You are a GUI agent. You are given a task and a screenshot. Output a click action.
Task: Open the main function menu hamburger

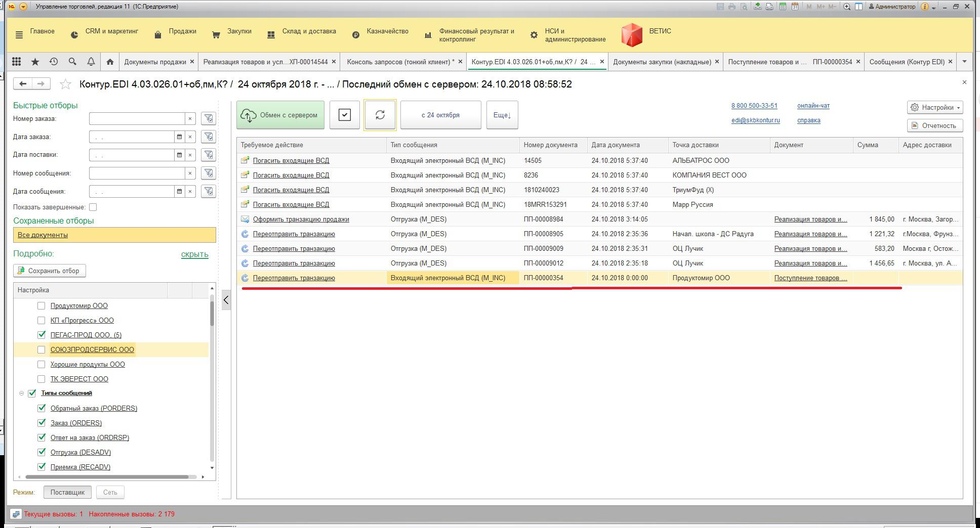(x=19, y=35)
